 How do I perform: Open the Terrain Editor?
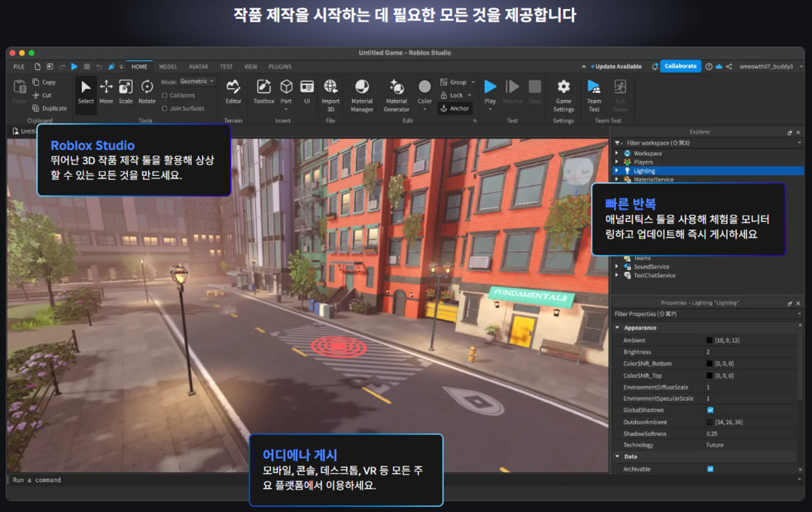pyautogui.click(x=233, y=92)
